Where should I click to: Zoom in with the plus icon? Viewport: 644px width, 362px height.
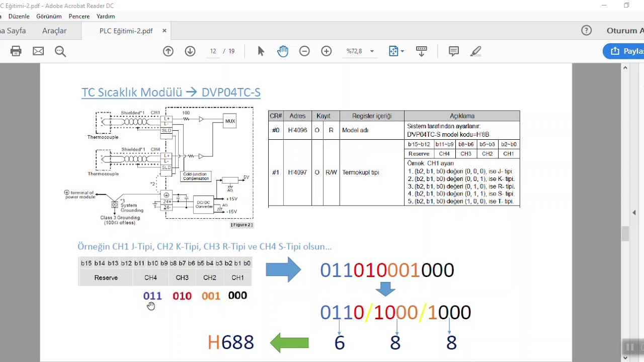coord(327,51)
